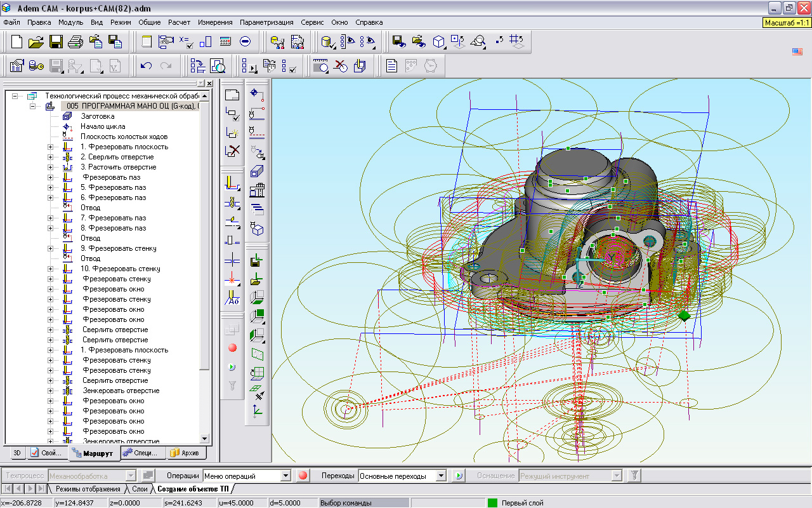The image size is (812, 508).
Task: Select the drill tool icon in vertical toolbar
Action: (232, 203)
